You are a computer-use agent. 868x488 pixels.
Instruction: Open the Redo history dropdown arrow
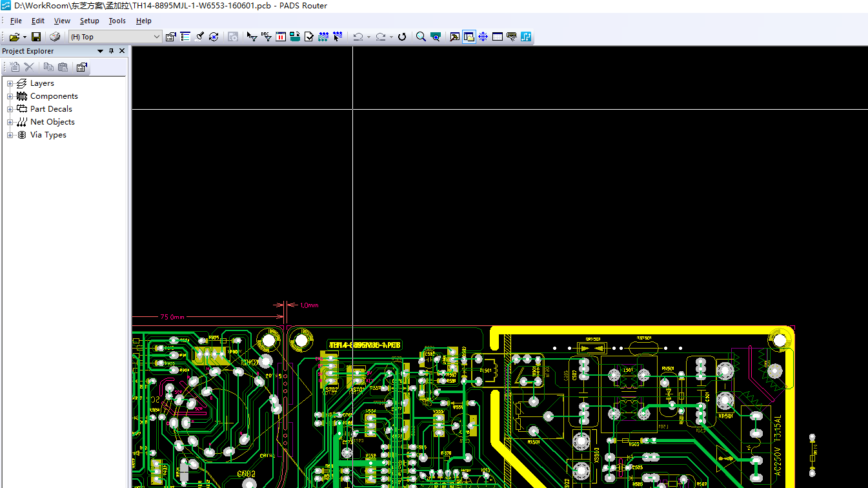pyautogui.click(x=391, y=37)
